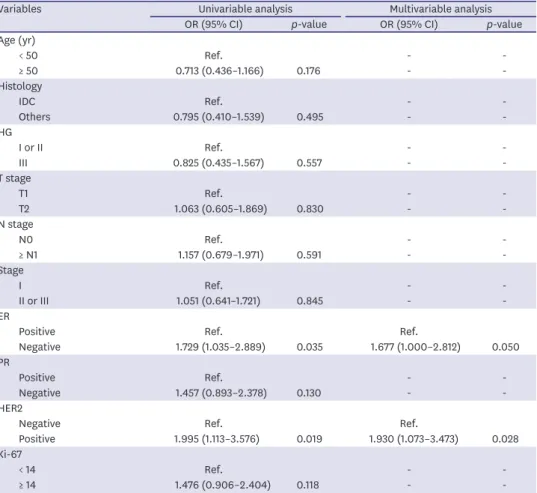
Task: Click the '0.713 (0.436–1.166)' cell
Action: point(220,71)
